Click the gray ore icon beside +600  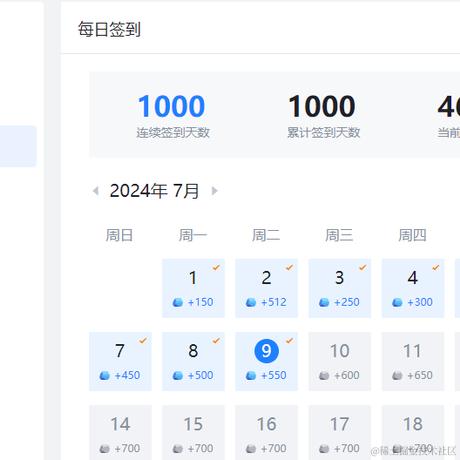tap(324, 376)
